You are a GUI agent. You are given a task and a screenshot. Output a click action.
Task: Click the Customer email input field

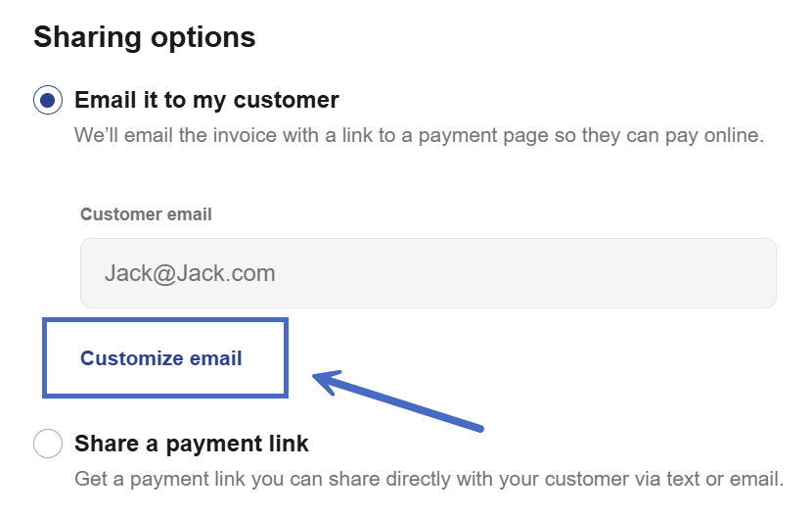coord(428,273)
